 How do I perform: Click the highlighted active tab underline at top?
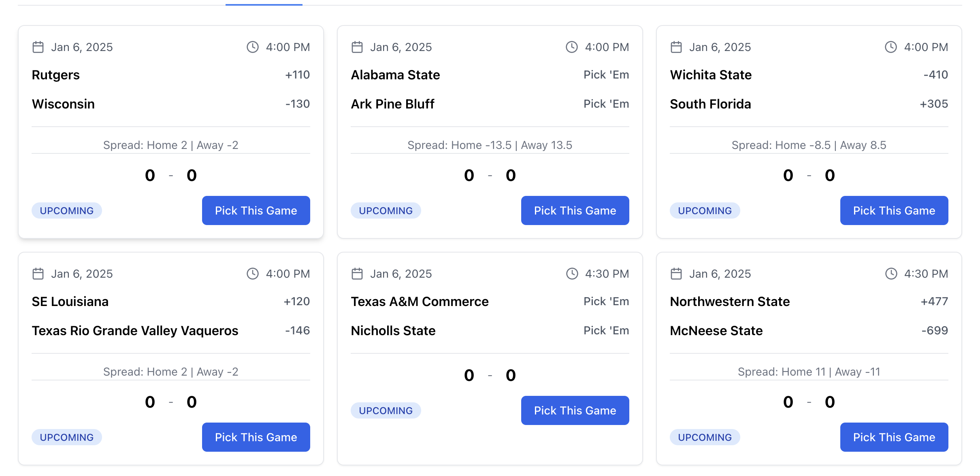click(264, 4)
